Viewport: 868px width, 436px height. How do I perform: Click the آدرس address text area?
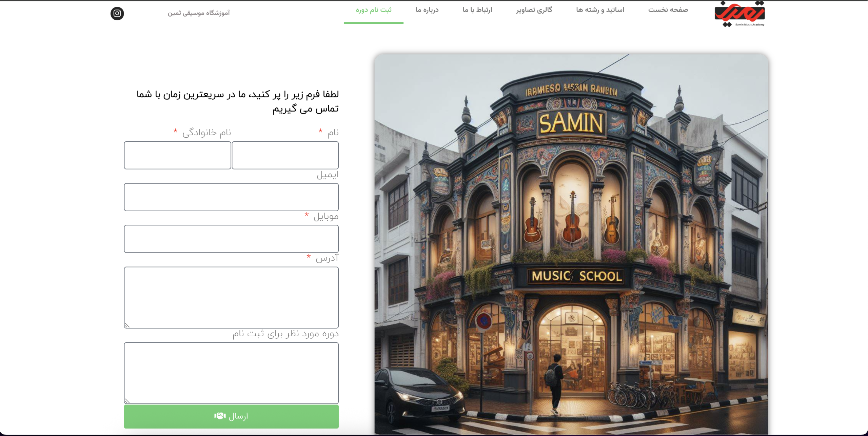[231, 297]
